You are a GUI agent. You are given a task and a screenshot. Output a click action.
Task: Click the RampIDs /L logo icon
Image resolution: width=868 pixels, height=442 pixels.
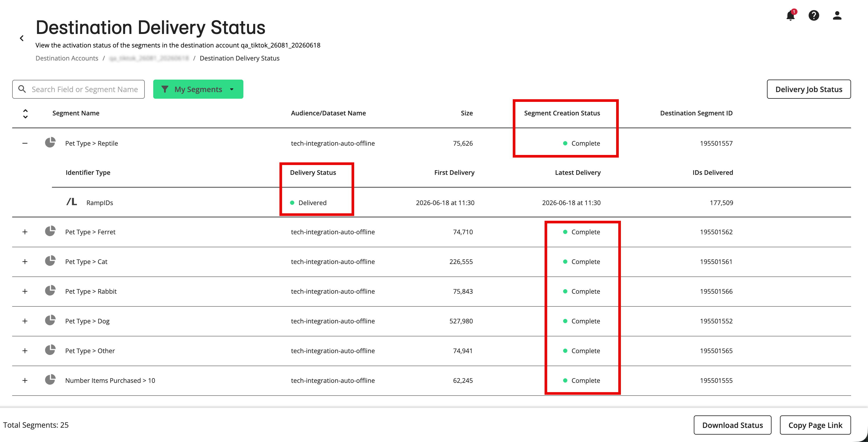coord(71,202)
